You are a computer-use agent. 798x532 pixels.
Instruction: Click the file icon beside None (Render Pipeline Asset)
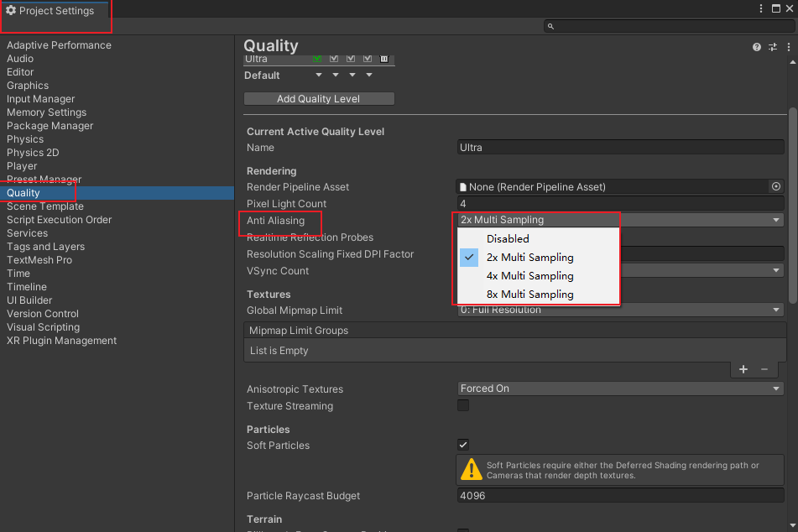[x=463, y=187]
